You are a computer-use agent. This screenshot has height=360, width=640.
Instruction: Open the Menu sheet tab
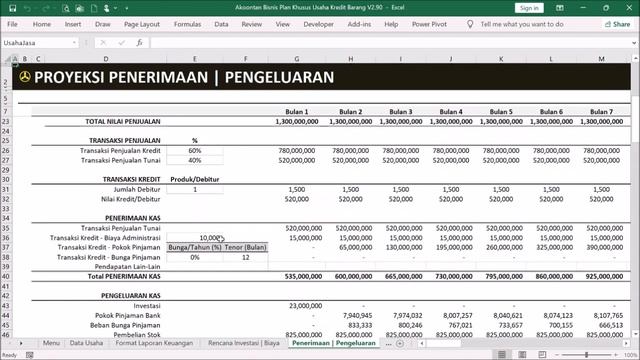tap(51, 343)
